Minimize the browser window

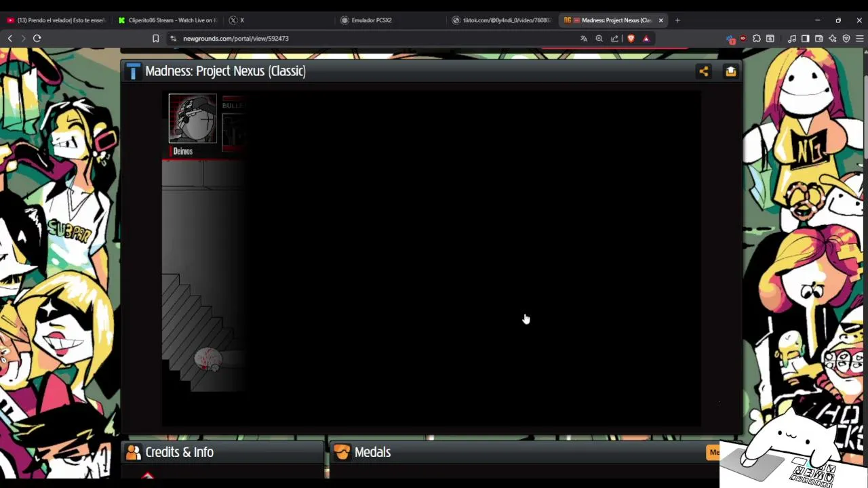point(817,20)
